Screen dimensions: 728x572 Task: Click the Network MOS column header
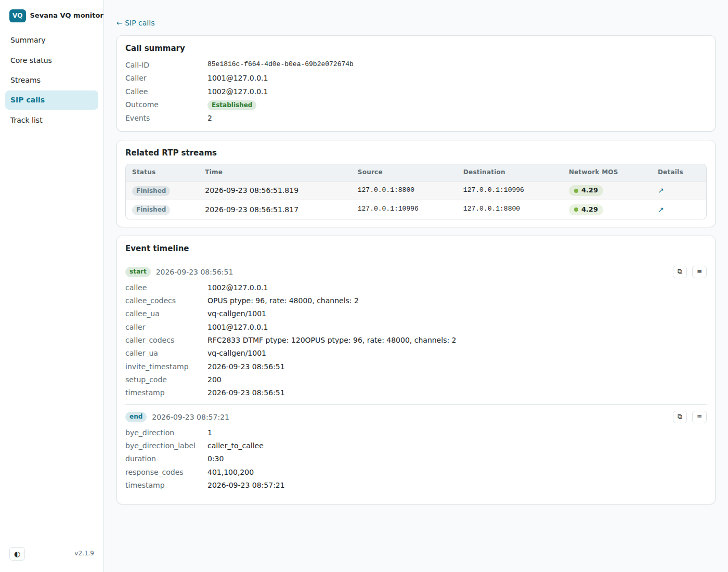coord(593,172)
